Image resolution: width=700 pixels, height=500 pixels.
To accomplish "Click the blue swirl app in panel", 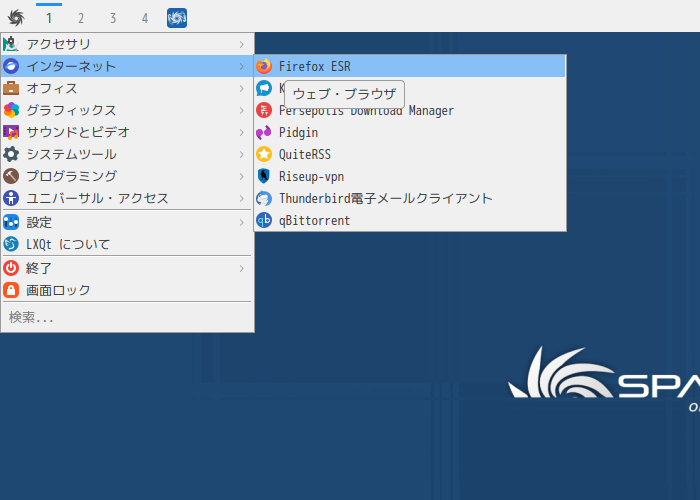I will coord(177,18).
